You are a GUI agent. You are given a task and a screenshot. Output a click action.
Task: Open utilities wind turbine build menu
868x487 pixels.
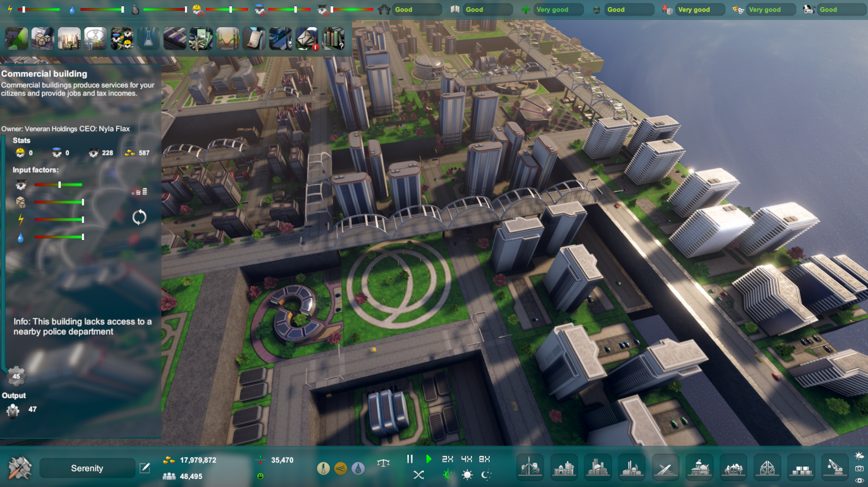point(530,468)
